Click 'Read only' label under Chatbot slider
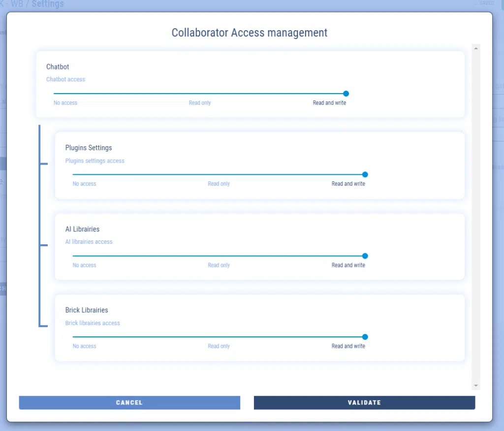504x431 pixels. pos(200,103)
